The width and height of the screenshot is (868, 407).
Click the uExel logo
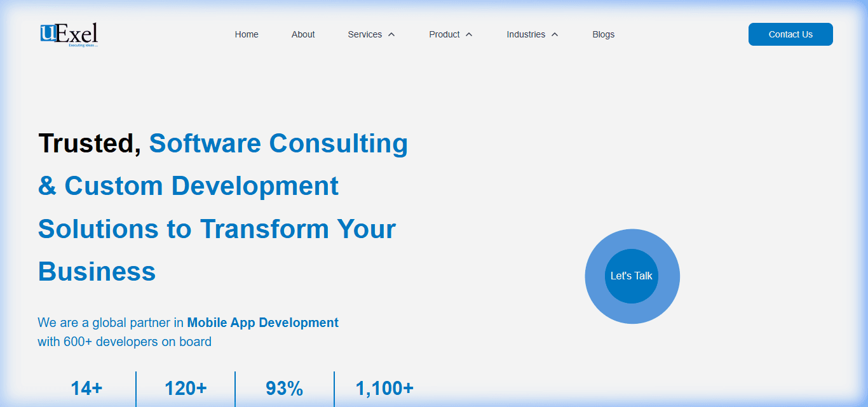tap(69, 35)
